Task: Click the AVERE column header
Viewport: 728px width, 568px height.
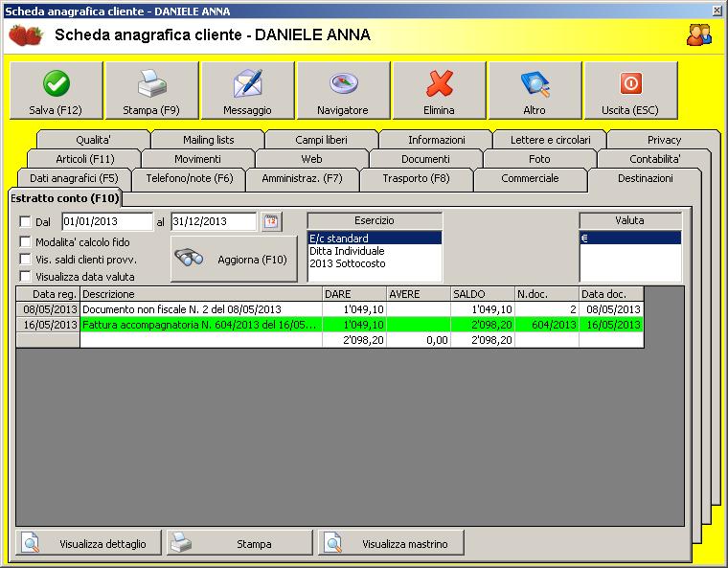Action: (419, 294)
